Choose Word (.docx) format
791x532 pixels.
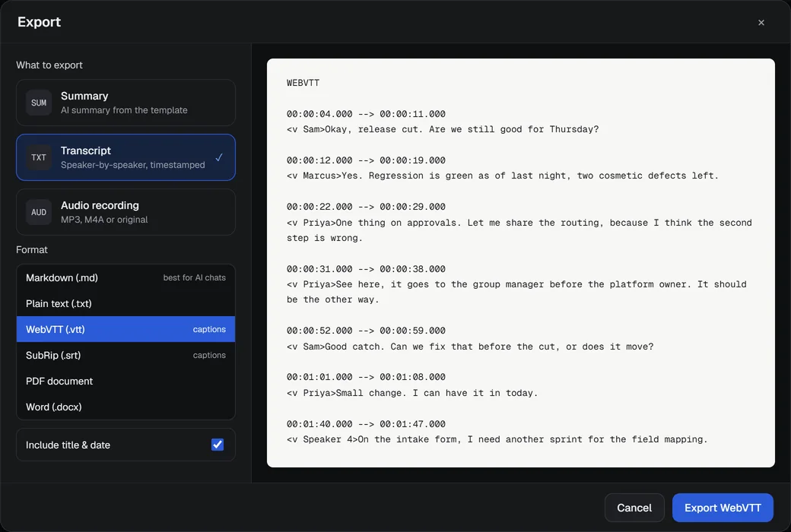pos(125,407)
